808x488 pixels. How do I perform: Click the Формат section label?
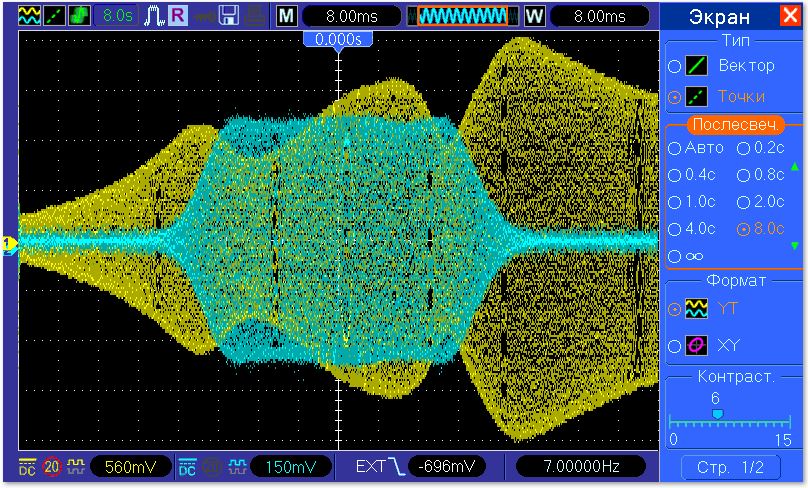735,281
